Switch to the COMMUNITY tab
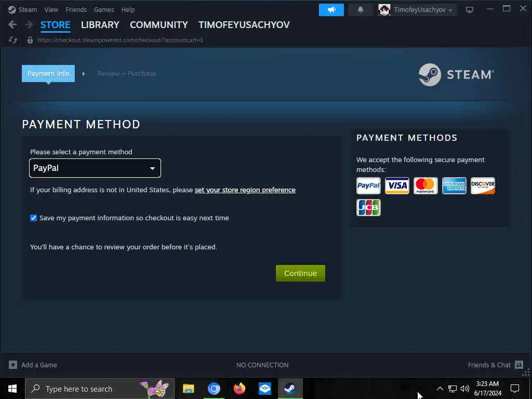 [159, 25]
